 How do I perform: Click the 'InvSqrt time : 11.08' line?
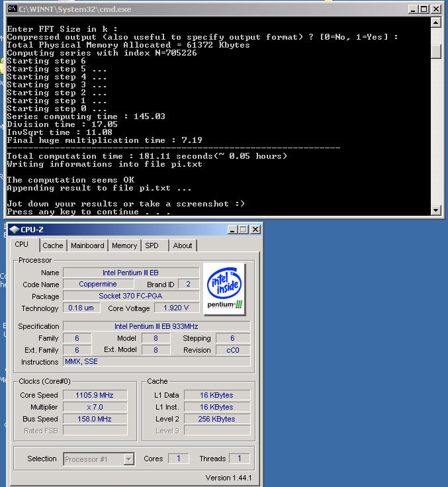pos(60,132)
